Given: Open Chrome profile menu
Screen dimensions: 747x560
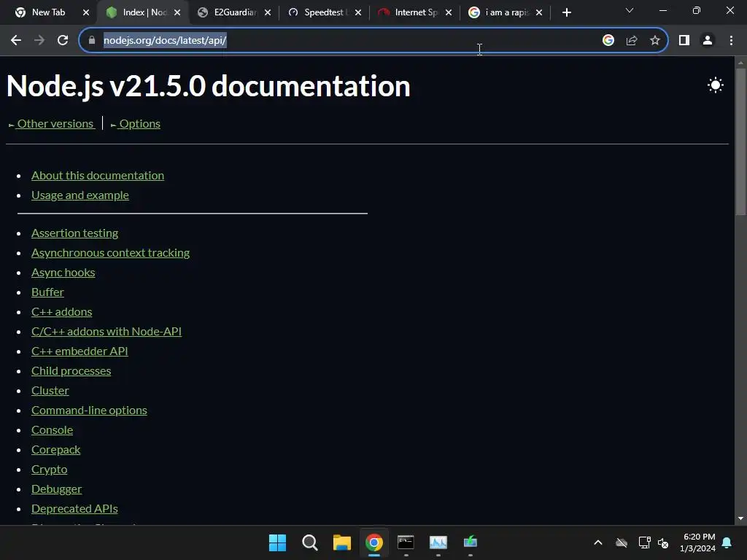Looking at the screenshot, I should [708, 41].
